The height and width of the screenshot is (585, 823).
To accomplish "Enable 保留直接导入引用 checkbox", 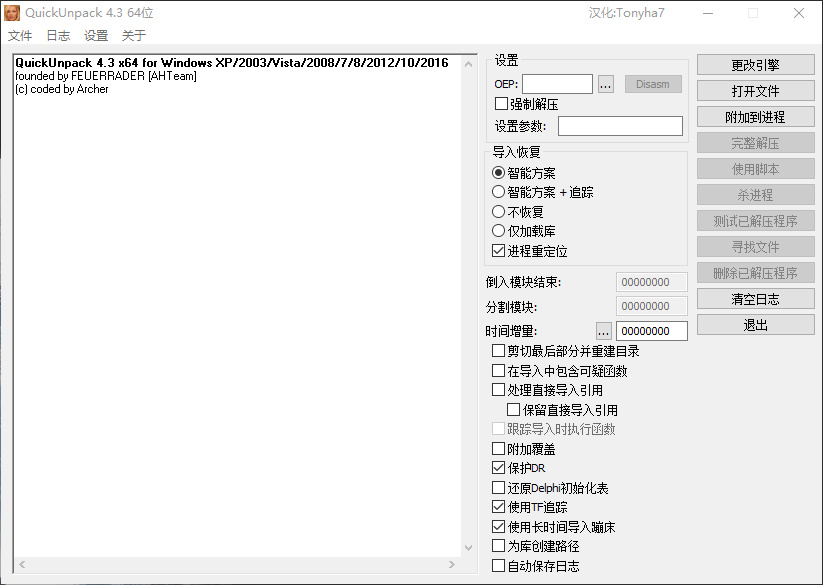I will [x=513, y=409].
